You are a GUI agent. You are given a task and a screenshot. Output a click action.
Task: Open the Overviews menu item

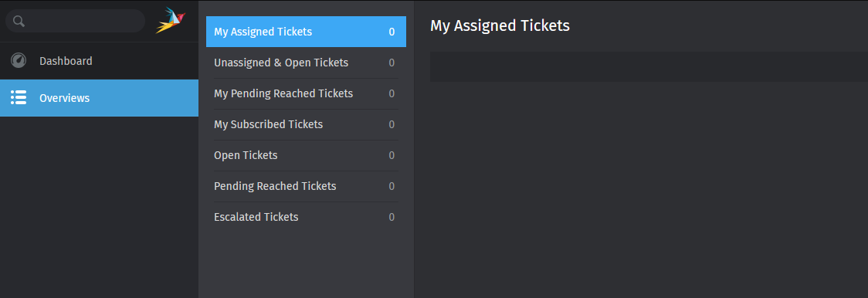click(x=99, y=98)
